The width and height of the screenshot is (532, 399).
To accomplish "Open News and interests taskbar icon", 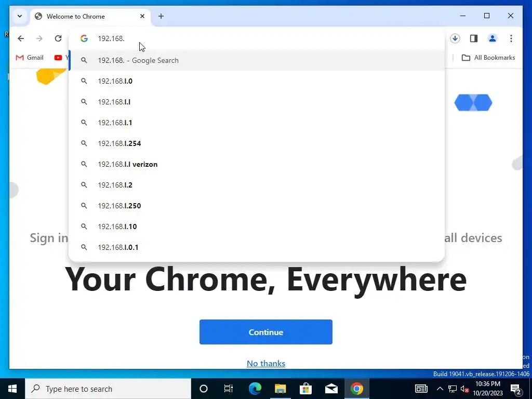I will [x=421, y=389].
